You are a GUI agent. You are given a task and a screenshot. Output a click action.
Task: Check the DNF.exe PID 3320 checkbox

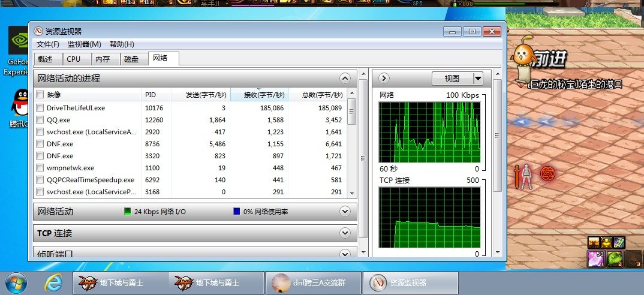pyautogui.click(x=40, y=156)
